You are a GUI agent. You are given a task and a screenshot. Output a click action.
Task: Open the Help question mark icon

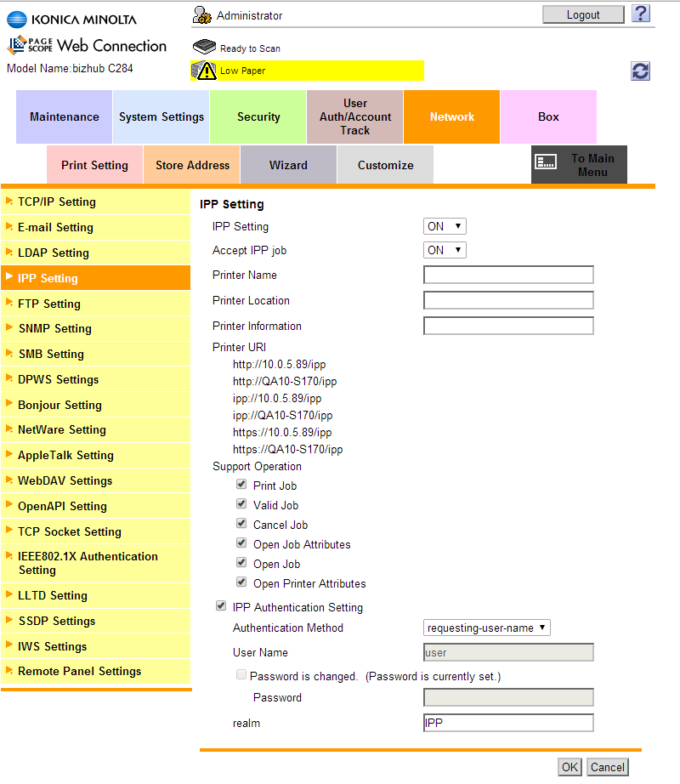point(640,14)
